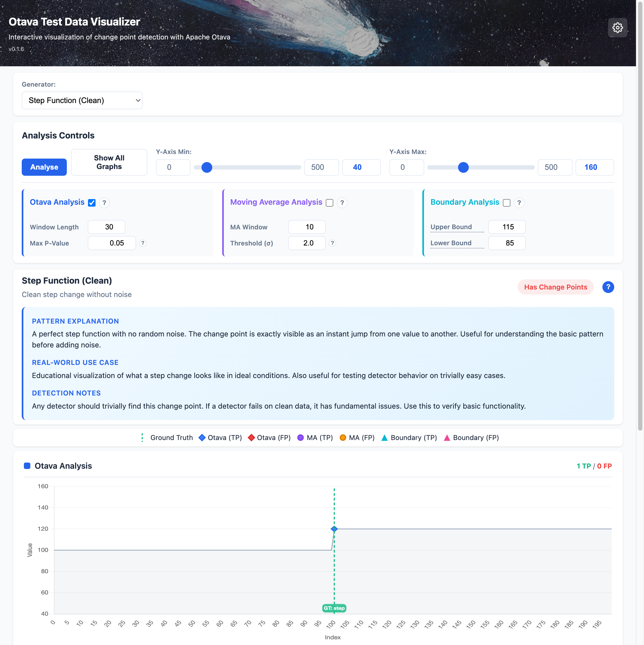Screen dimensions: 644x645
Task: Click the Lower Bound dotted label
Action: pyautogui.click(x=457, y=243)
